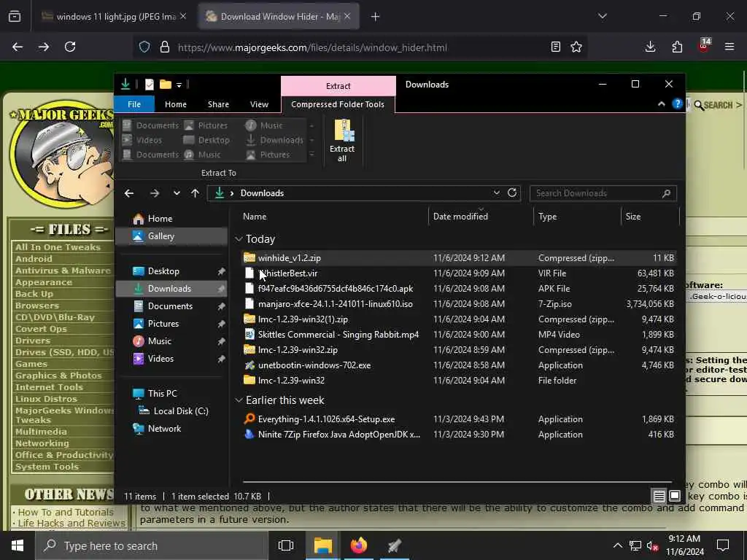
Task: Open Local Disk (C:) in navigation pane
Action: (x=181, y=411)
